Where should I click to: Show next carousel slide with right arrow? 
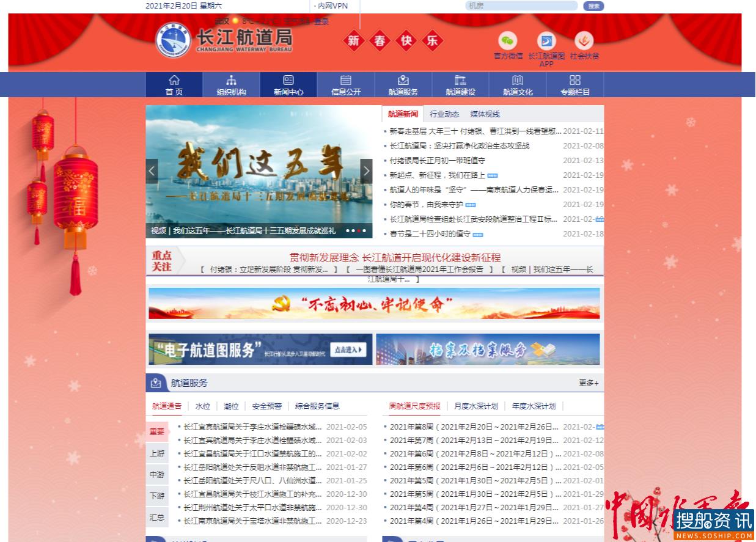pos(366,171)
